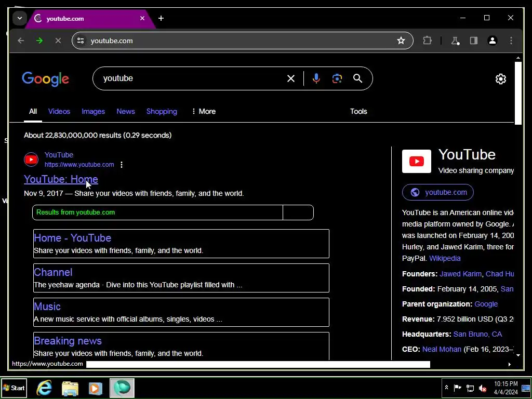Open Windows Media Player taskbar icon
Screen dimensions: 532x399
pyautogui.click(x=96, y=388)
